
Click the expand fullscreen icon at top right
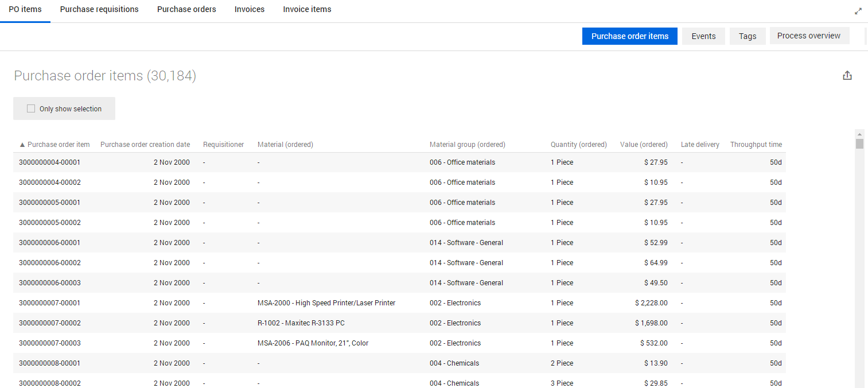[x=858, y=11]
